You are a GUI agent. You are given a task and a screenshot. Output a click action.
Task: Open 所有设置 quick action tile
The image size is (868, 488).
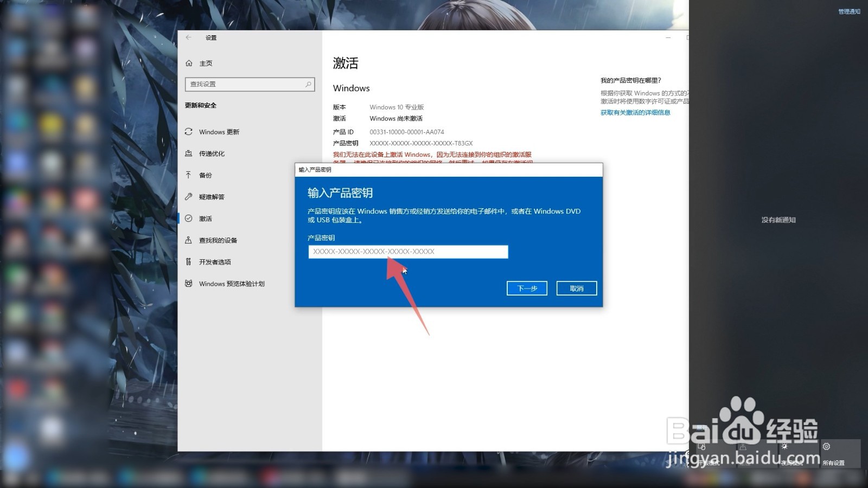coord(841,454)
